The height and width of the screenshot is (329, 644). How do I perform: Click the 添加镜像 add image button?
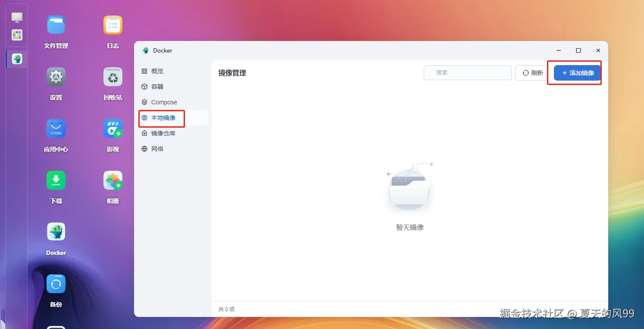click(577, 73)
